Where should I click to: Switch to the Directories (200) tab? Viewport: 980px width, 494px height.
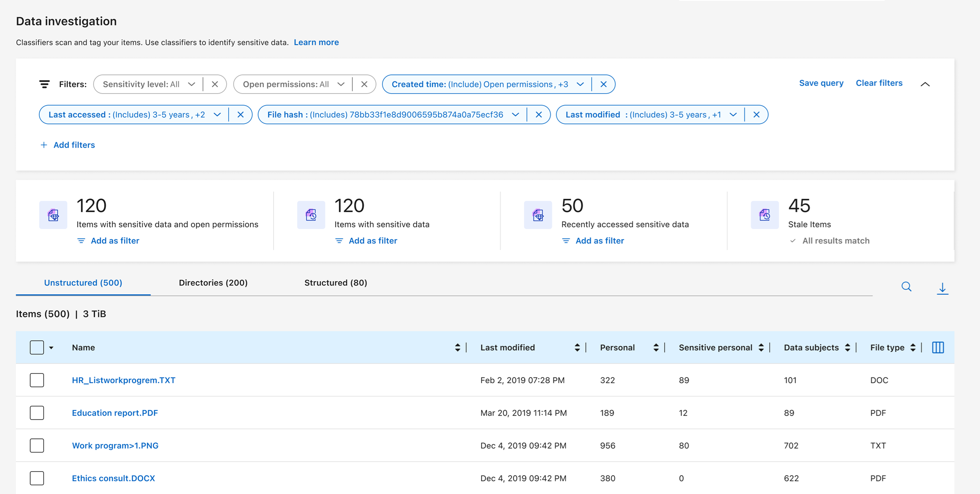pyautogui.click(x=213, y=283)
